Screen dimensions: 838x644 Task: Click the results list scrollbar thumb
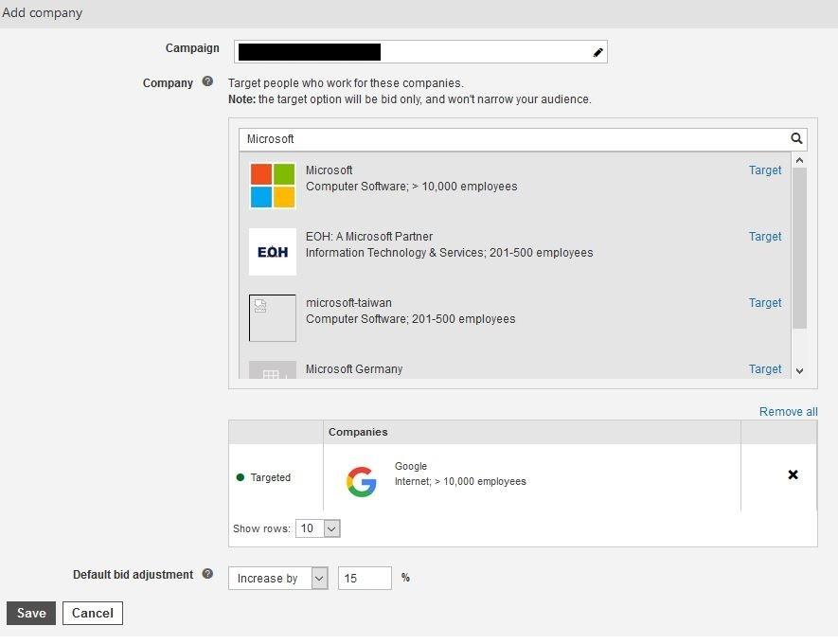[799, 248]
